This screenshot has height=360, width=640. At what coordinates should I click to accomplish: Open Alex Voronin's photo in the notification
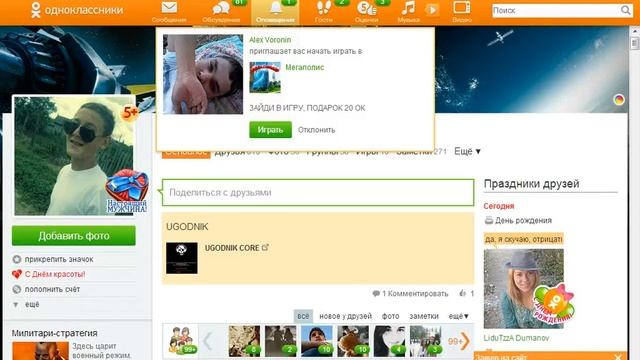203,74
